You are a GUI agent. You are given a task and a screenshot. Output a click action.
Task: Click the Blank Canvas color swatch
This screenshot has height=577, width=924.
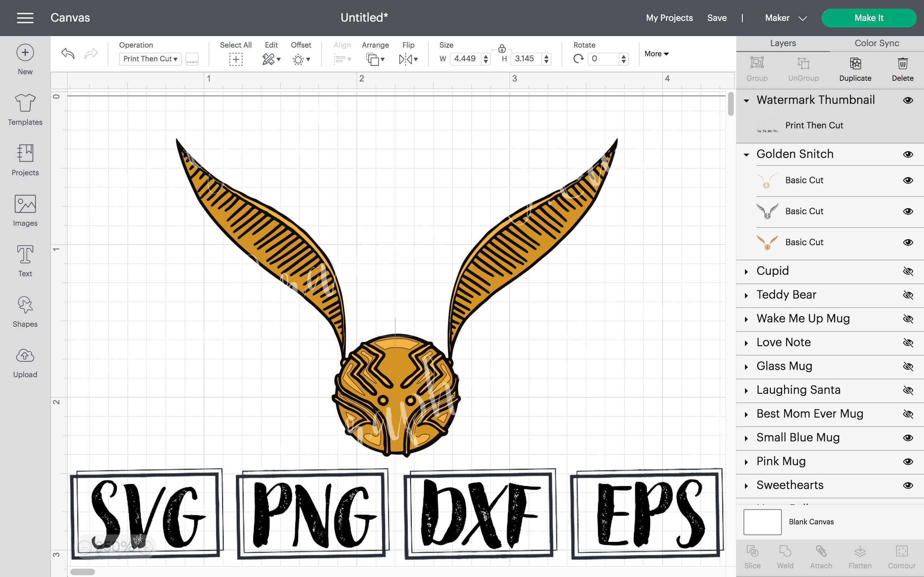[763, 522]
